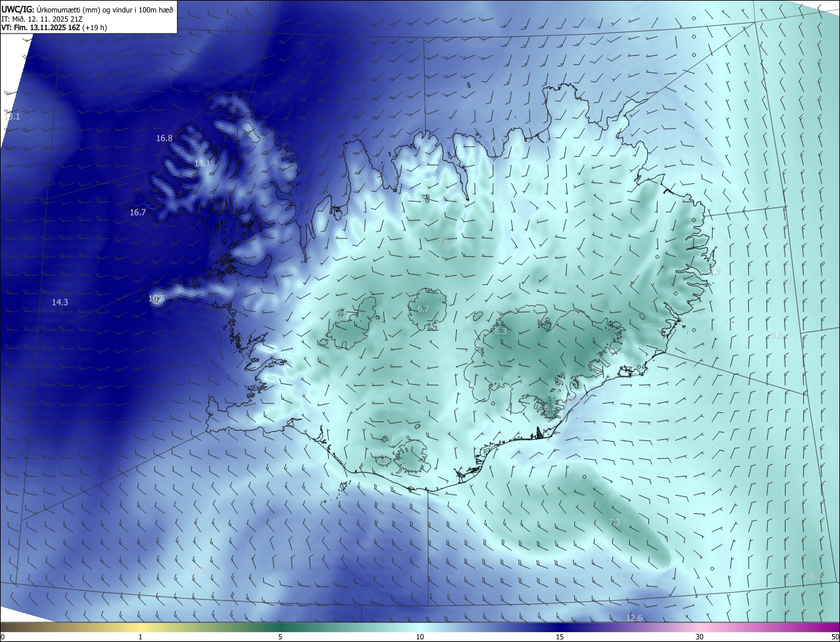Click the 7.3 value label

click(x=614, y=523)
